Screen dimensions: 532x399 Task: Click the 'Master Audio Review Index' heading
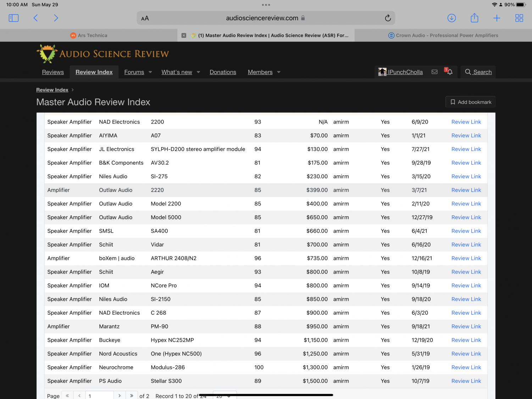[93, 102]
